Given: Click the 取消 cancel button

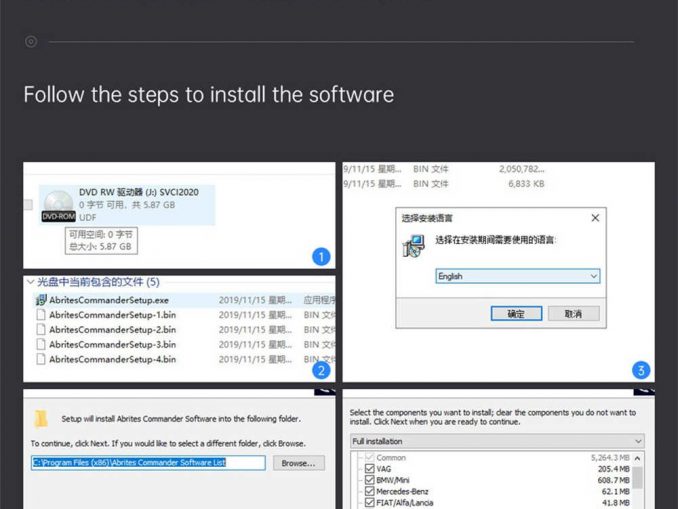Looking at the screenshot, I should (574, 314).
